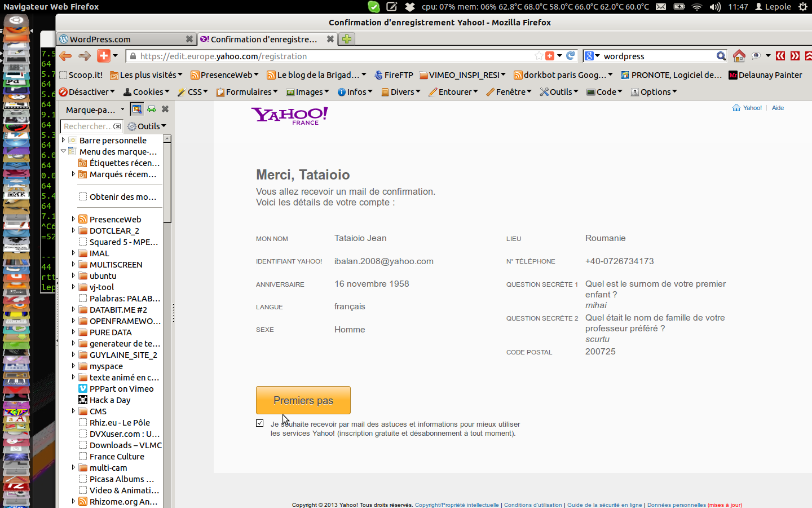Click the Premiers pas button
The width and height of the screenshot is (812, 508).
click(303, 400)
